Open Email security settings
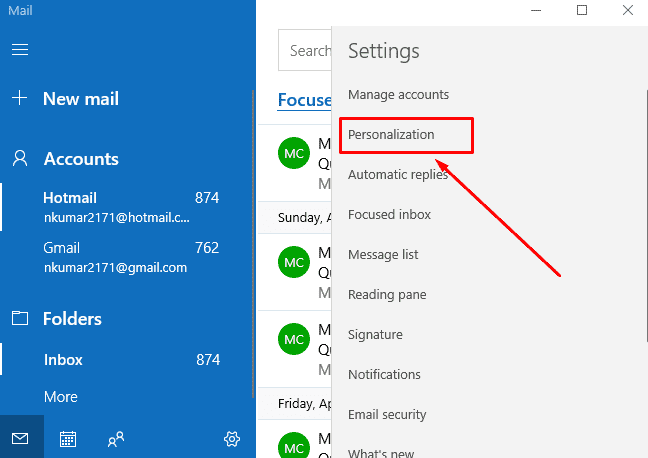The height and width of the screenshot is (458, 648). click(x=387, y=414)
